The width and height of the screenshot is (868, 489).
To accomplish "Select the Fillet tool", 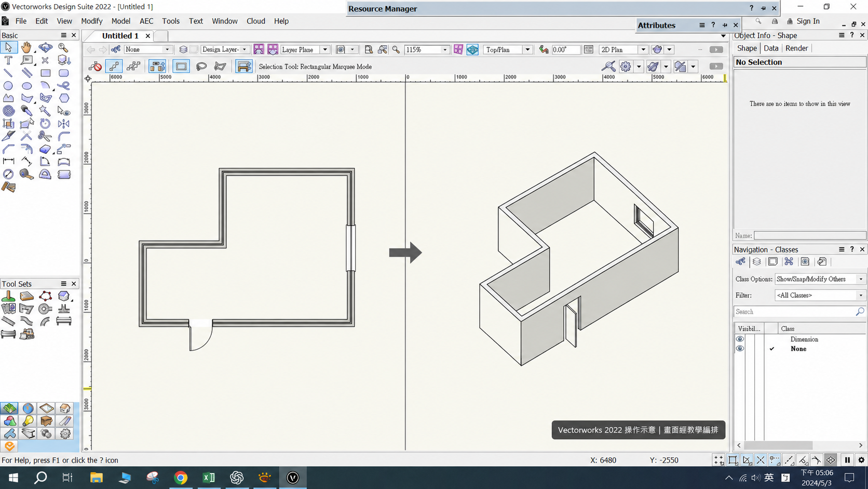I will tap(63, 136).
